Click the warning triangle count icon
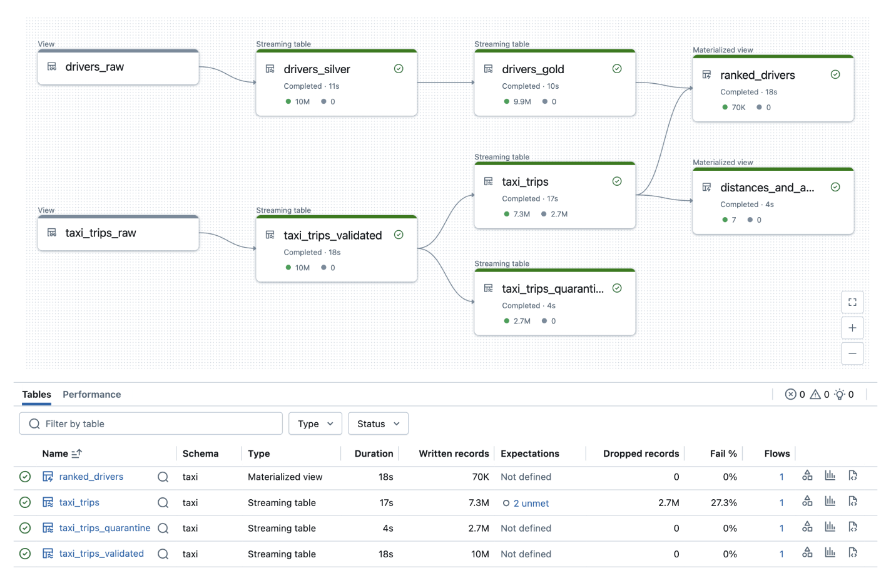 (x=815, y=394)
